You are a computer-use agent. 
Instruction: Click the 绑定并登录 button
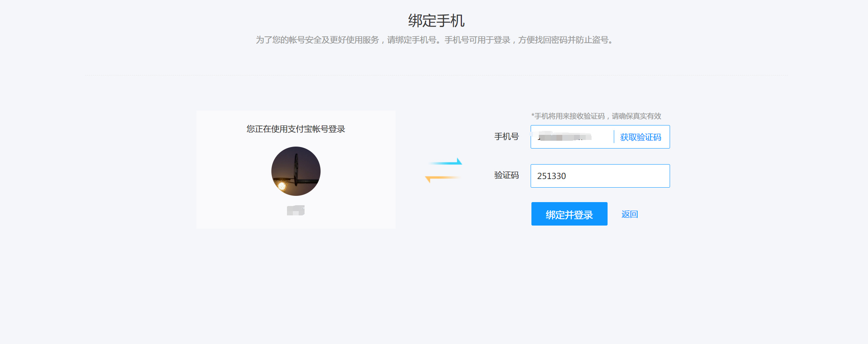(569, 214)
